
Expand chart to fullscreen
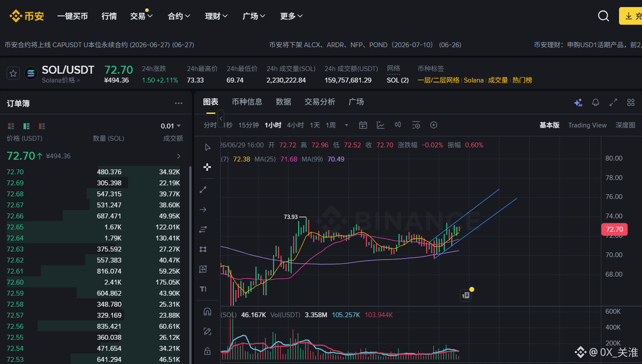tap(613, 102)
